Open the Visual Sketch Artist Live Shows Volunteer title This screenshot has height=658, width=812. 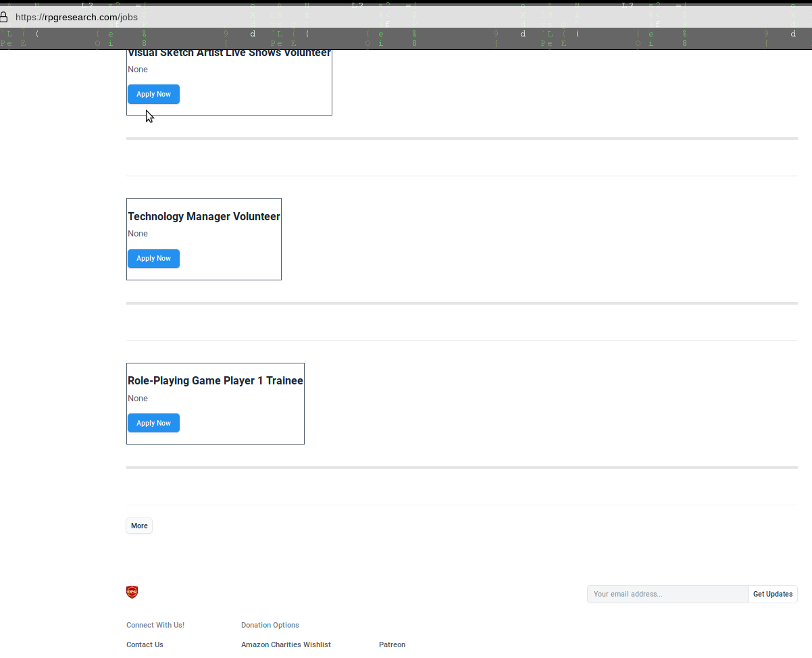(229, 53)
